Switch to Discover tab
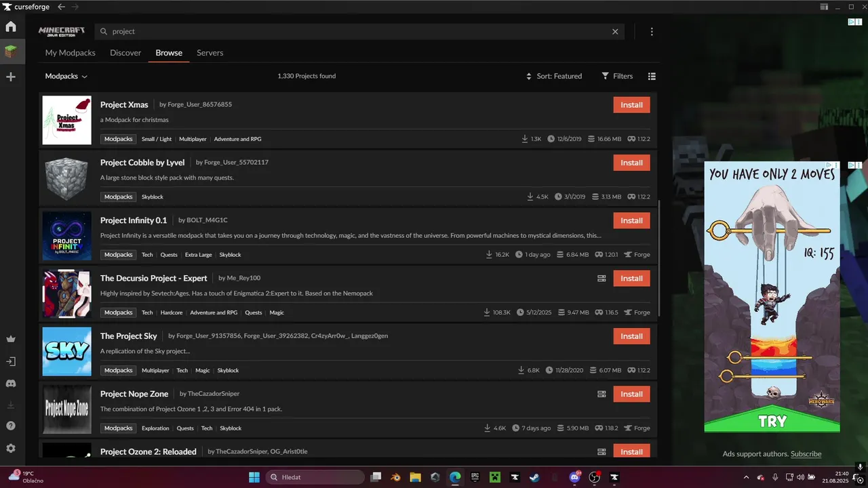Image resolution: width=868 pixels, height=488 pixels. [125, 53]
